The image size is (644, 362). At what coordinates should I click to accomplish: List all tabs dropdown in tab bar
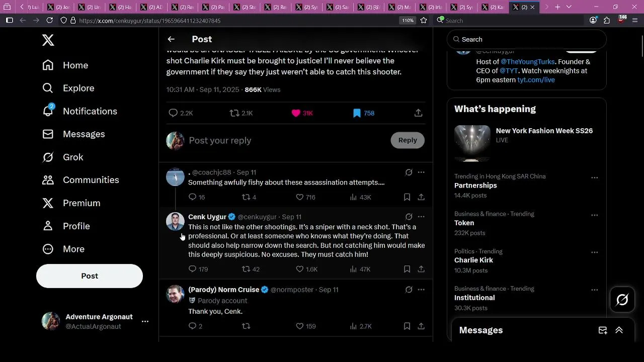[569, 7]
